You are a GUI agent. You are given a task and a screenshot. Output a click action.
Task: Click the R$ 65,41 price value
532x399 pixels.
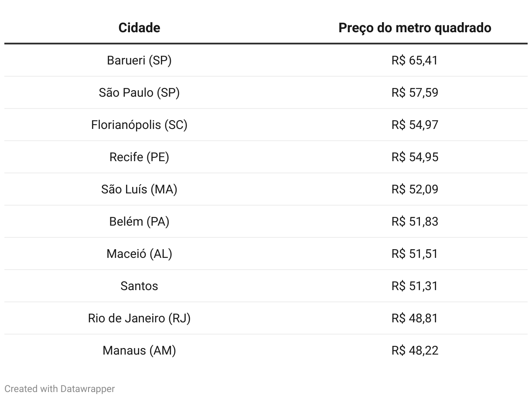[x=415, y=60]
